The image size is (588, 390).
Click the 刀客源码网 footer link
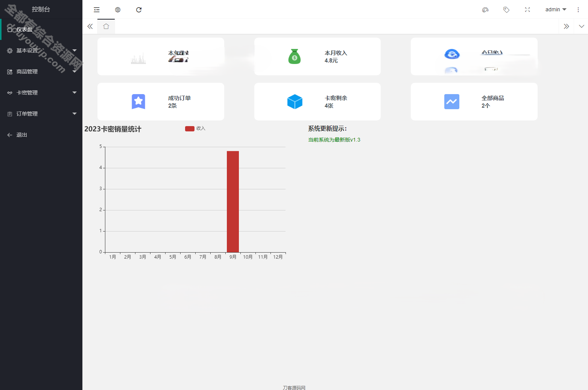pos(294,387)
